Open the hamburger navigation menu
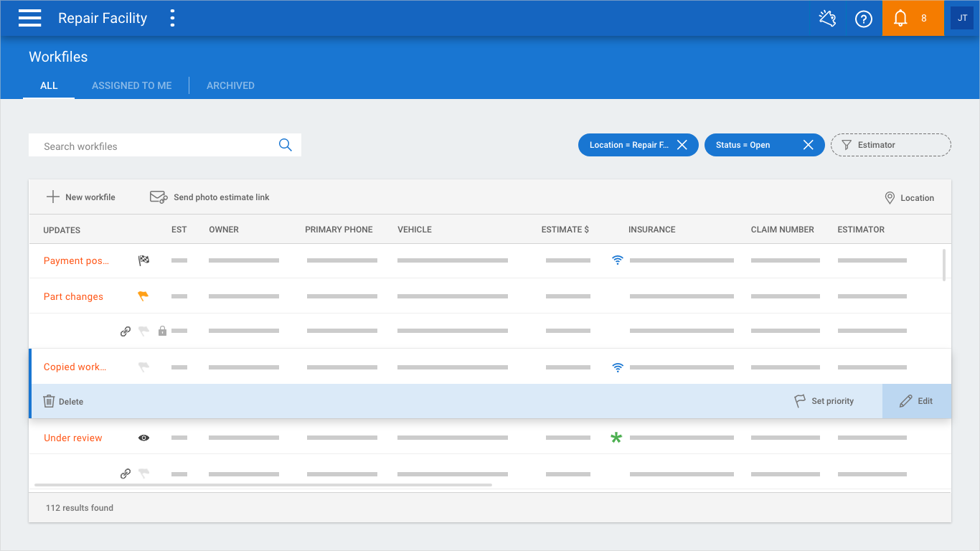The image size is (980, 551). click(x=29, y=18)
